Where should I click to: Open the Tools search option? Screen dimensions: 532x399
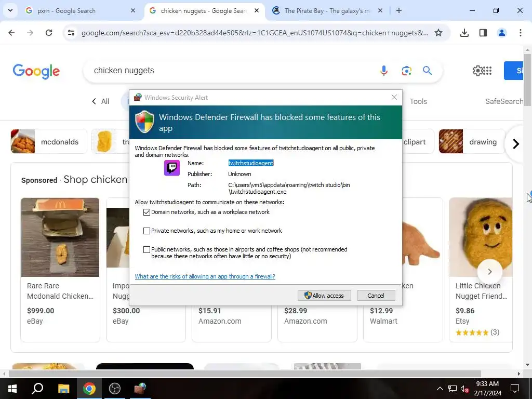[418, 101]
